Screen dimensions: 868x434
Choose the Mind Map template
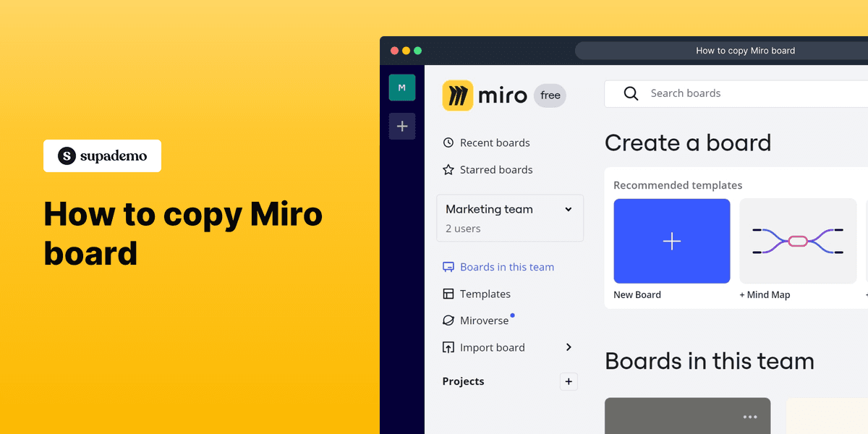798,240
